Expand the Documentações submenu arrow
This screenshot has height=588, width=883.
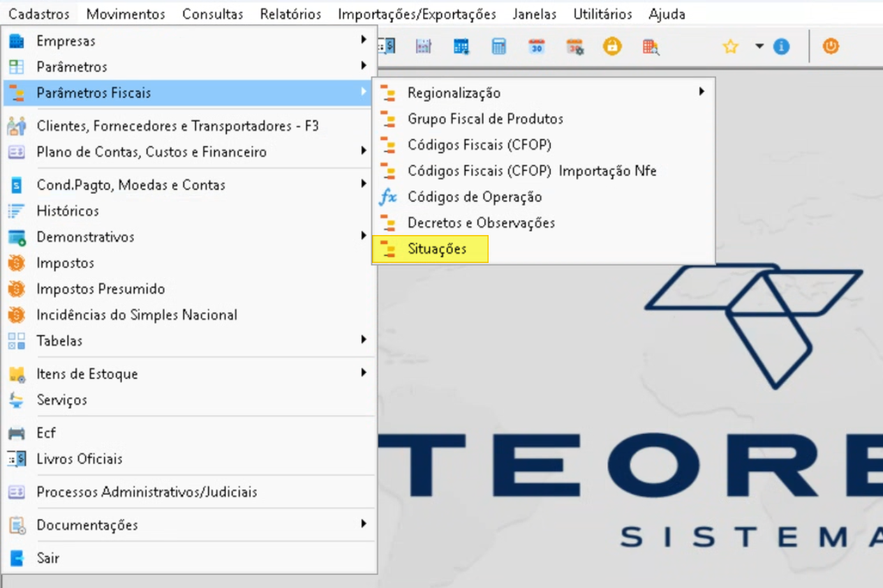coord(364,524)
